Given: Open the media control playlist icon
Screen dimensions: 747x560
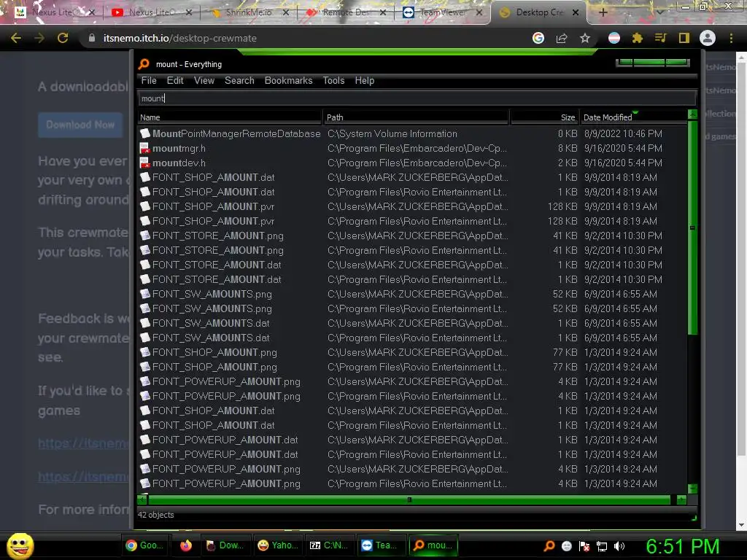Looking at the screenshot, I should (661, 38).
